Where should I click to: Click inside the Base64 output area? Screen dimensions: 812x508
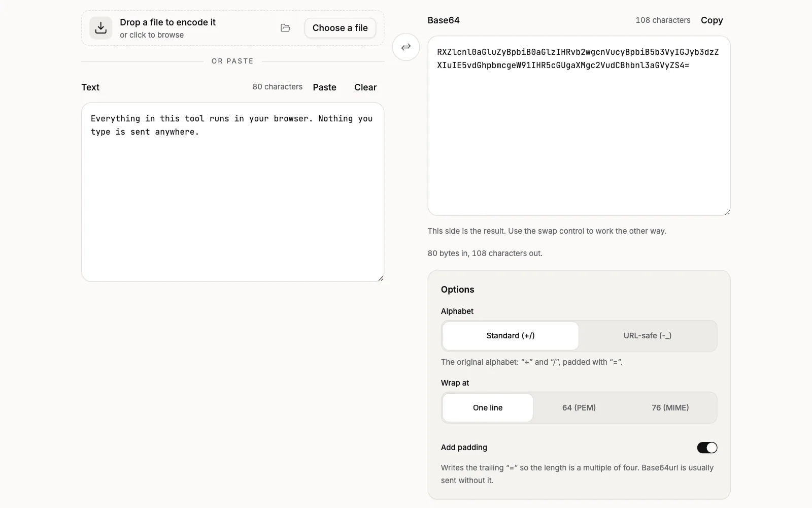tap(579, 125)
